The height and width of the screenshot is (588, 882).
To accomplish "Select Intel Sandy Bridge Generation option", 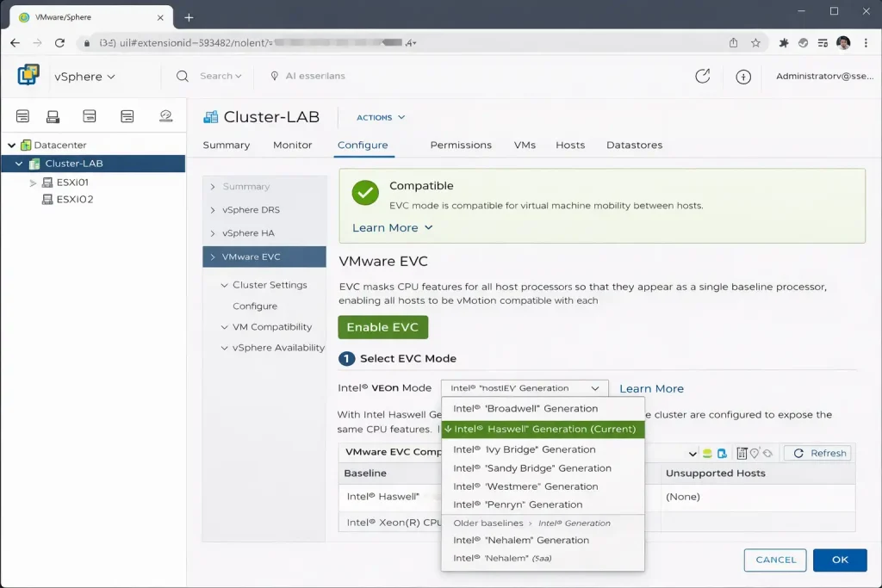I will [x=543, y=468].
